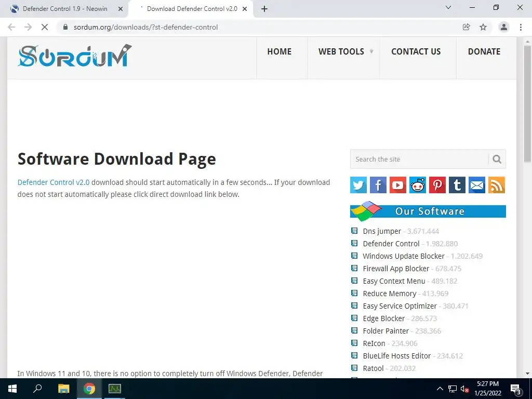Open Sordum's Reddit icon
Viewport: 532px width, 399px height.
click(x=418, y=185)
